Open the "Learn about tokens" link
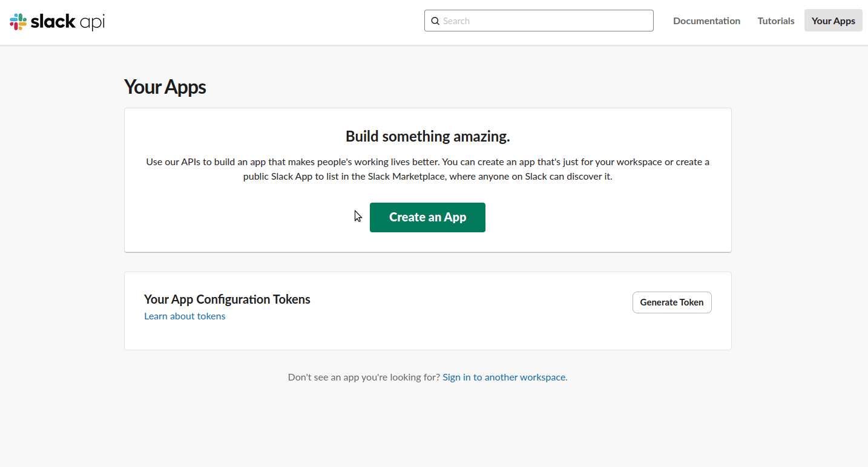868x467 pixels. (x=185, y=316)
